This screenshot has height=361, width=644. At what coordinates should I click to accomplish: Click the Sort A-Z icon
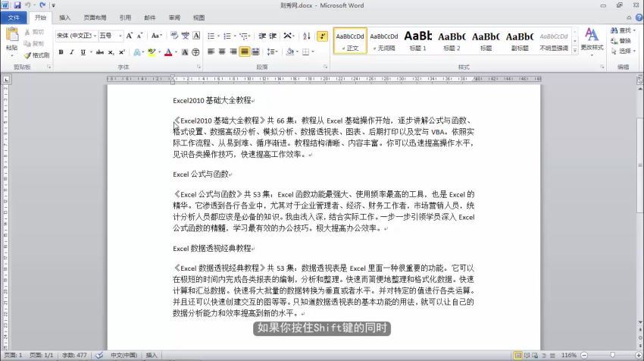click(307, 36)
